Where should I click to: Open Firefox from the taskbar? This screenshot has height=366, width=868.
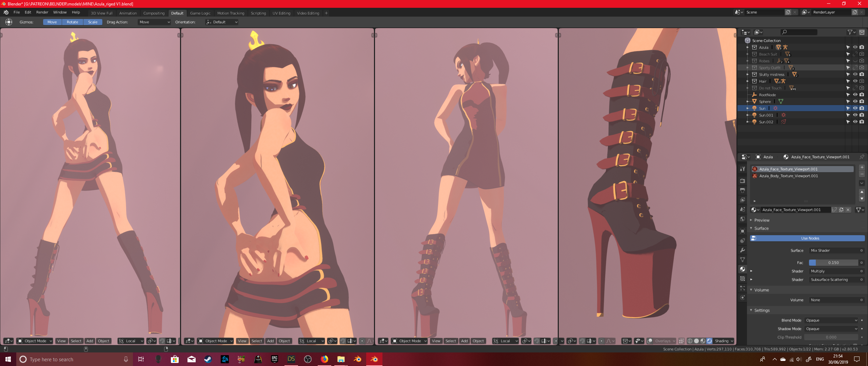(324, 359)
